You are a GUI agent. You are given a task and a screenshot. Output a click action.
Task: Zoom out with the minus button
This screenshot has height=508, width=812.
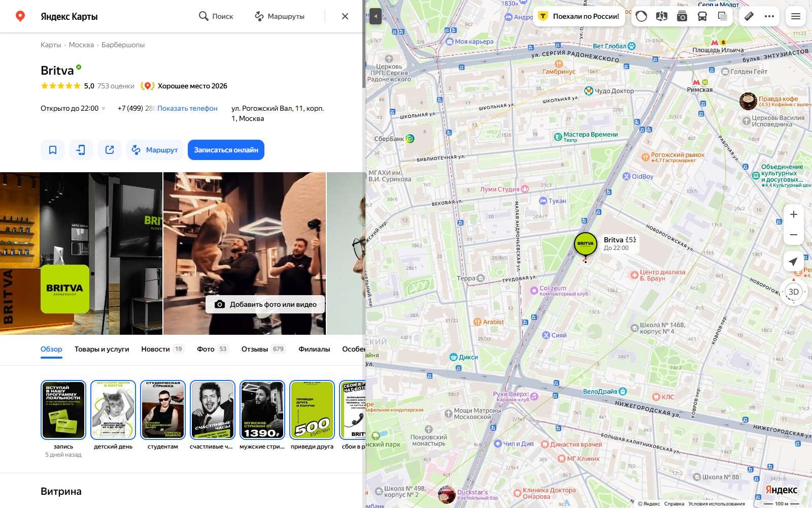794,235
